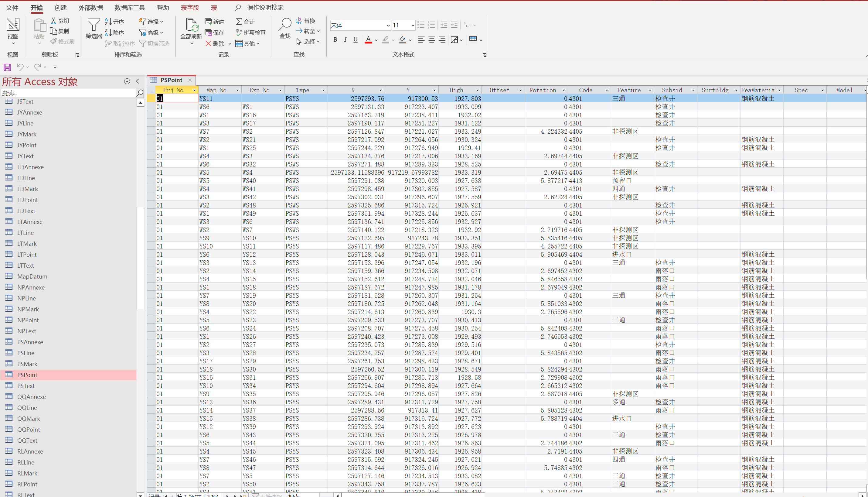Open the font name 宋体 dropdown
Image resolution: width=868 pixels, height=497 pixels.
pyautogui.click(x=388, y=25)
